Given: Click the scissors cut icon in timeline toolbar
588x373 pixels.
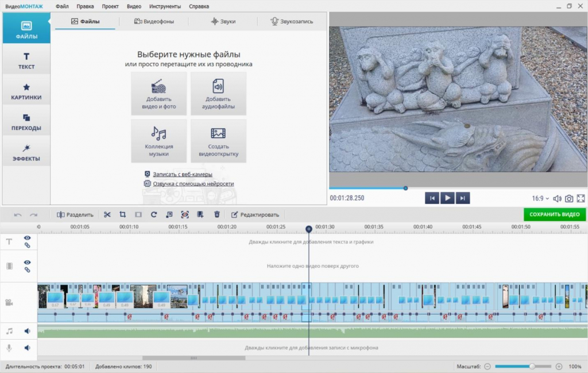Looking at the screenshot, I should (x=107, y=214).
